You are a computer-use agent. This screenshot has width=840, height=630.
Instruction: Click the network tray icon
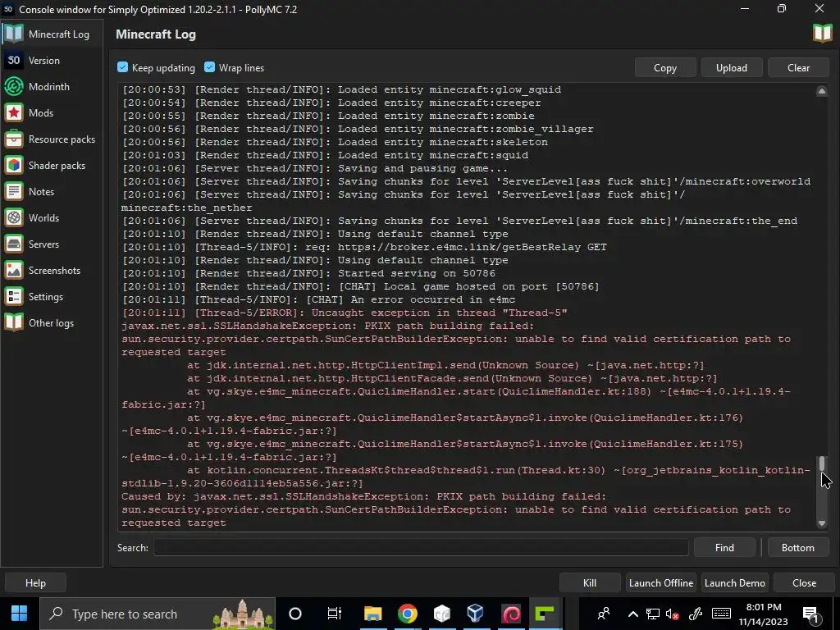tap(652, 614)
